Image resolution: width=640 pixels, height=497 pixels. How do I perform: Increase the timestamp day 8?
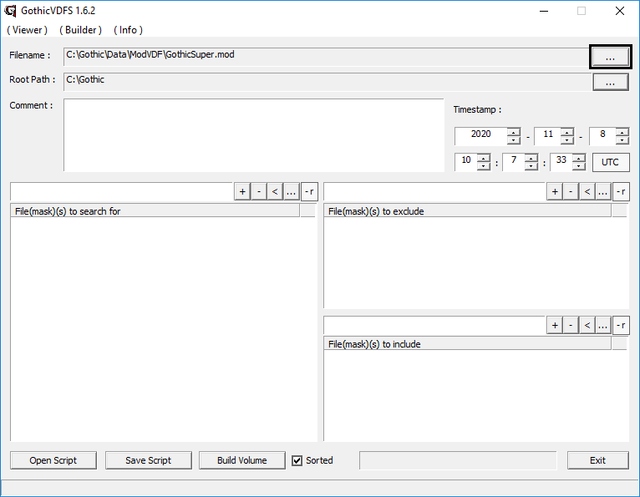pos(622,131)
